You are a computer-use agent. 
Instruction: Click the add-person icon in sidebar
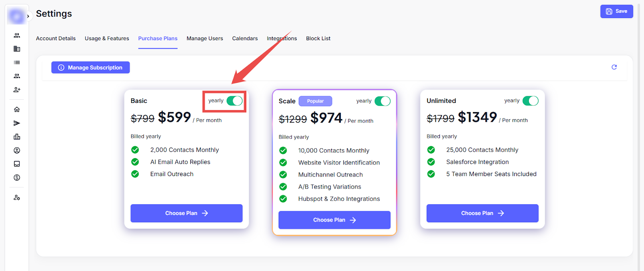click(17, 90)
